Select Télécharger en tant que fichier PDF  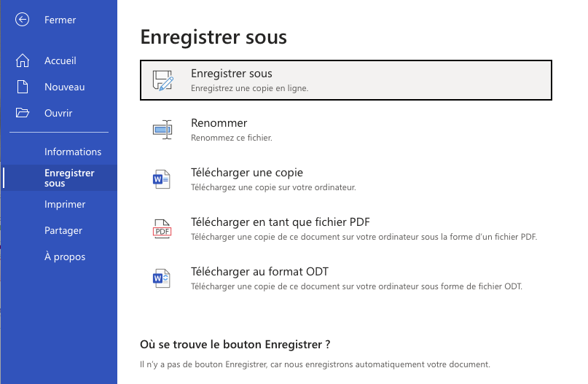coord(346,229)
